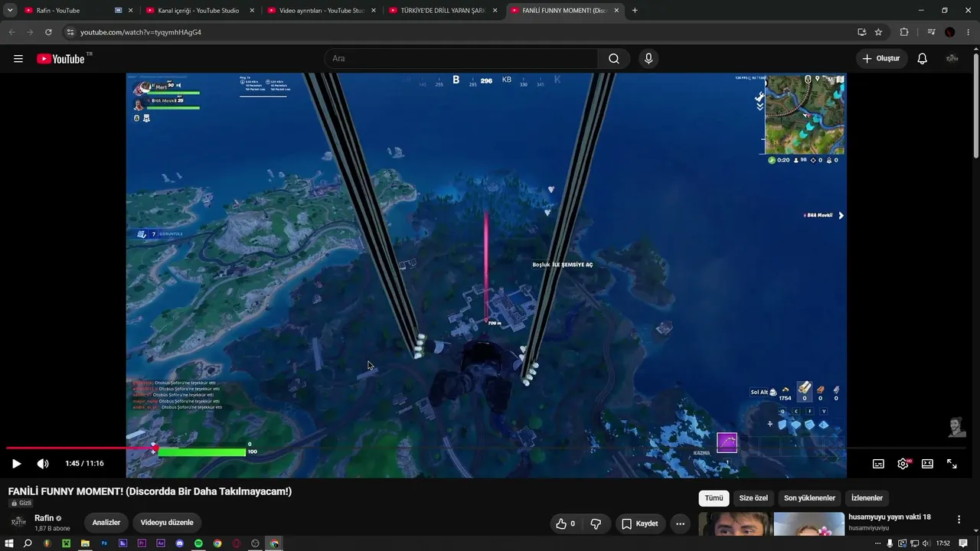Image resolution: width=980 pixels, height=551 pixels.
Task: Open options for husamyuyu yayın vakti 18
Action: 959,520
